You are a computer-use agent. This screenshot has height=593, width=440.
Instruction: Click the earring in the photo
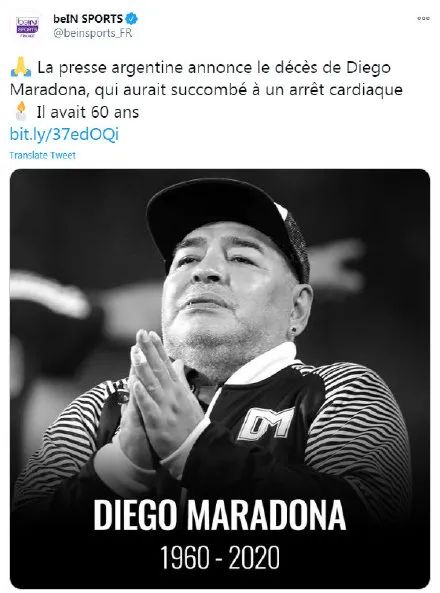point(293,332)
